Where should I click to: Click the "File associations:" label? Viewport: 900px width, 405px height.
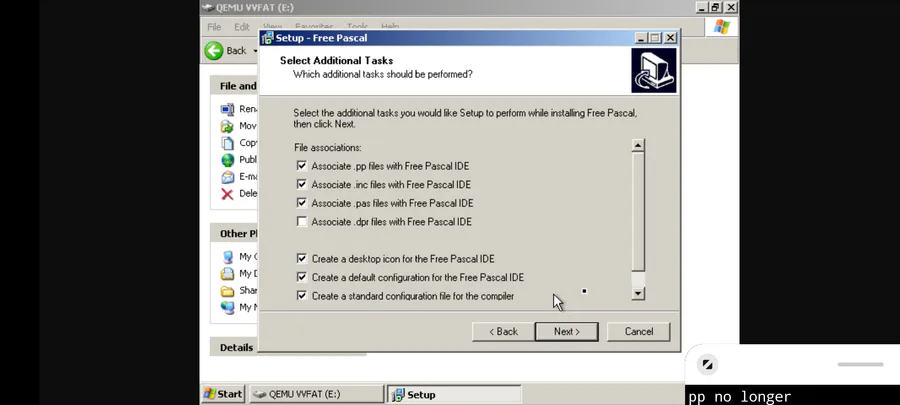pos(327,147)
